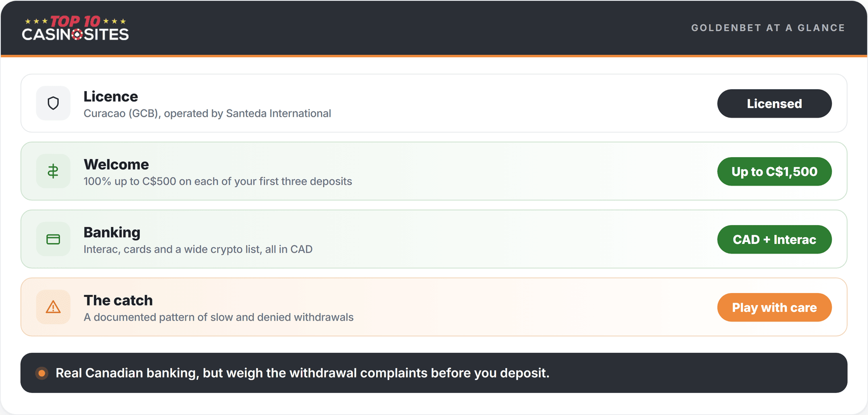Click the Up to C$1,500 badge
This screenshot has width=868, height=415.
point(774,172)
